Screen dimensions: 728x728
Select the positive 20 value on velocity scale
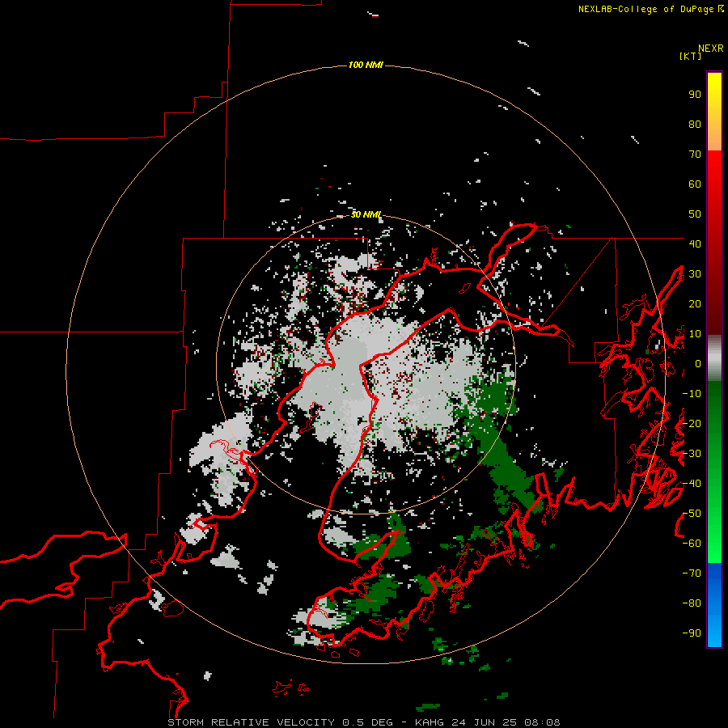pos(695,304)
